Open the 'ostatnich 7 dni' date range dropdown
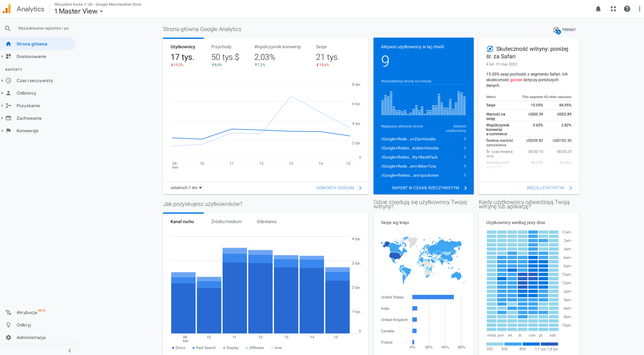Viewport: 644px width, 355px height. (186, 188)
